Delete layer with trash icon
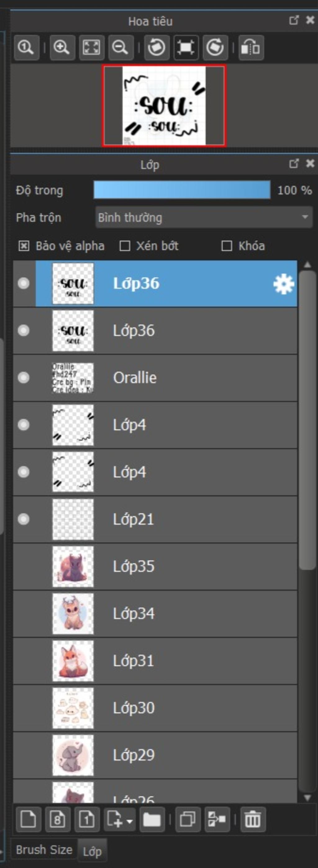The image size is (318, 868). [253, 819]
